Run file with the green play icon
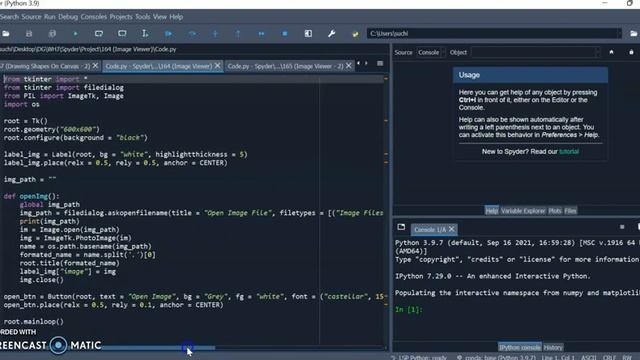Screen dimensions: 640x360 click(x=76, y=33)
